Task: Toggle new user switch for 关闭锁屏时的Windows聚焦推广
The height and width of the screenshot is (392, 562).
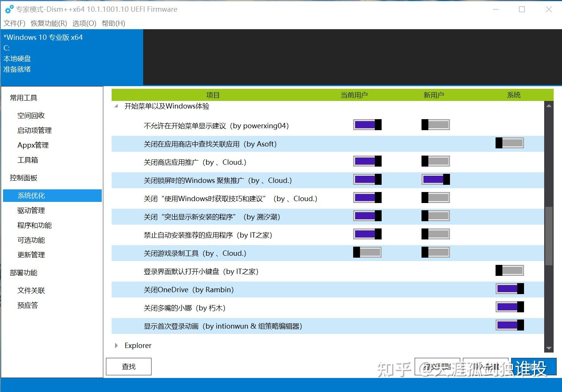Action: pyautogui.click(x=436, y=179)
